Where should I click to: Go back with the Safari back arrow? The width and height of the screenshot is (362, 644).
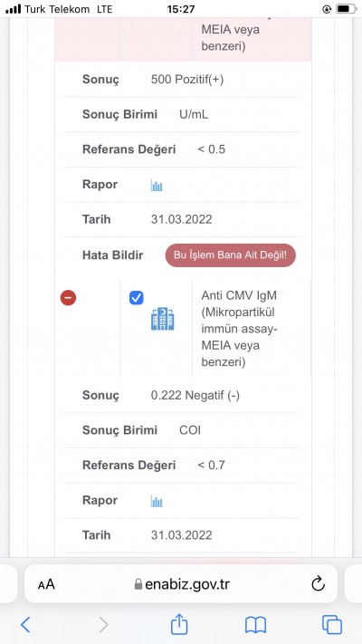point(25,625)
